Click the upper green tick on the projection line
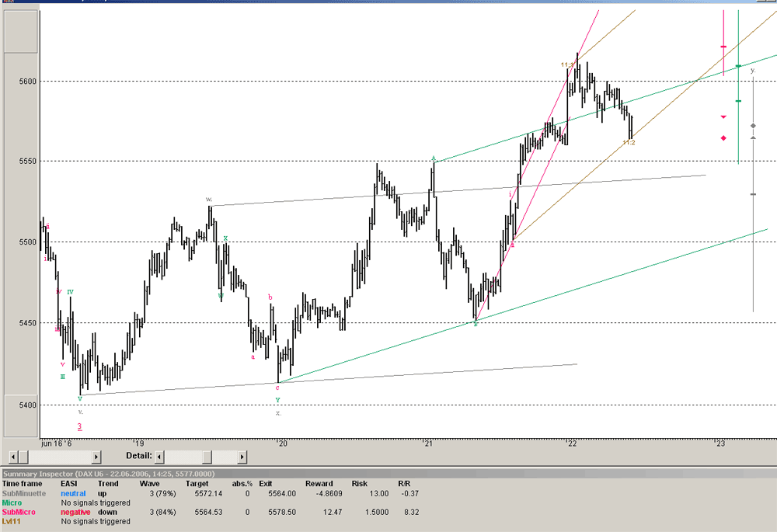Viewport: 777px width, 532px height. coord(737,66)
